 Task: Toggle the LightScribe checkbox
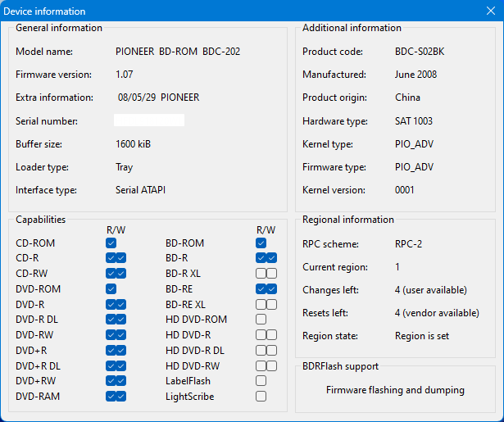[x=261, y=397]
